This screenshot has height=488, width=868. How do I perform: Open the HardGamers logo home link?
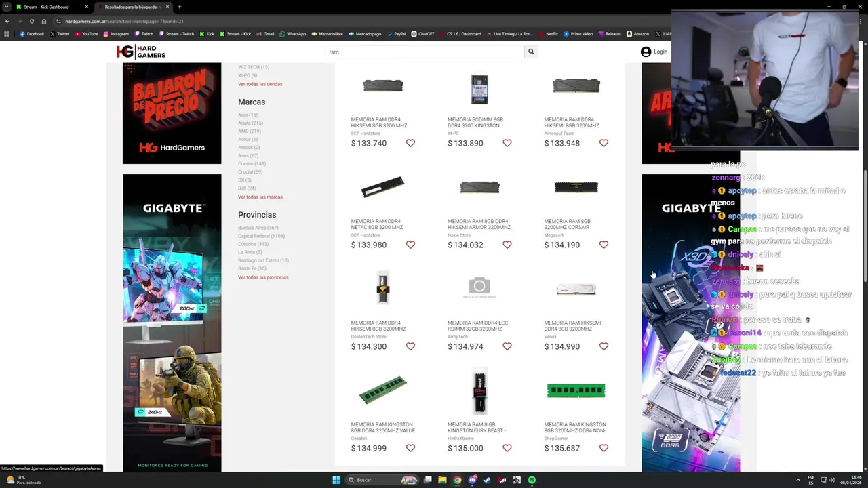pyautogui.click(x=140, y=52)
